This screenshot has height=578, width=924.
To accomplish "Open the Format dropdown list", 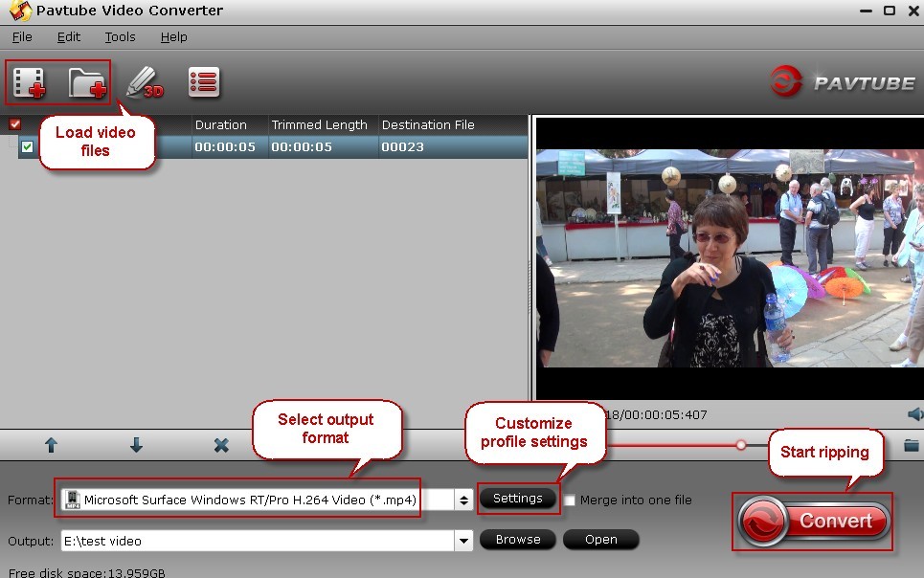I will click(464, 500).
